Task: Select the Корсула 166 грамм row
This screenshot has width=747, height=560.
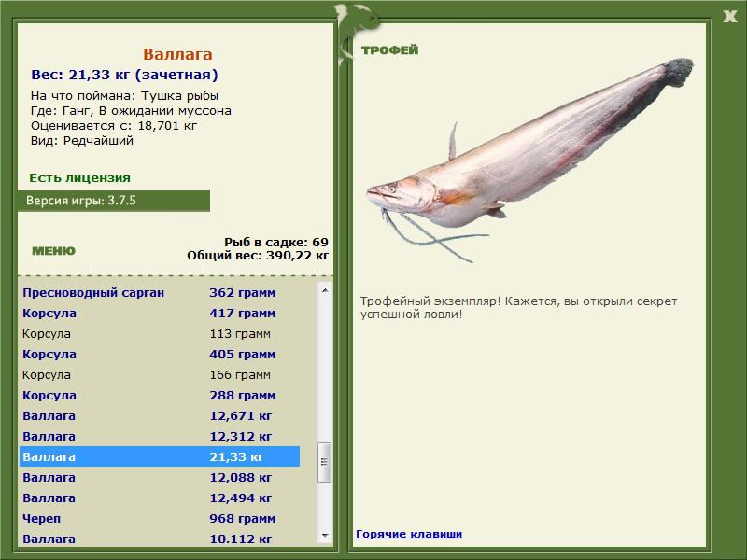Action: [160, 375]
